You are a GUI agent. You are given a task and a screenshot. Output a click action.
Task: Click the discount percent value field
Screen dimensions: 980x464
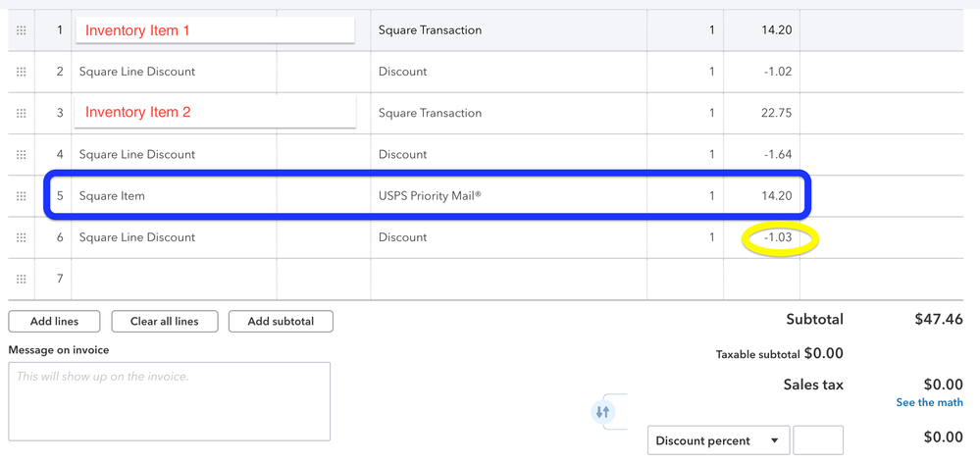pos(817,440)
